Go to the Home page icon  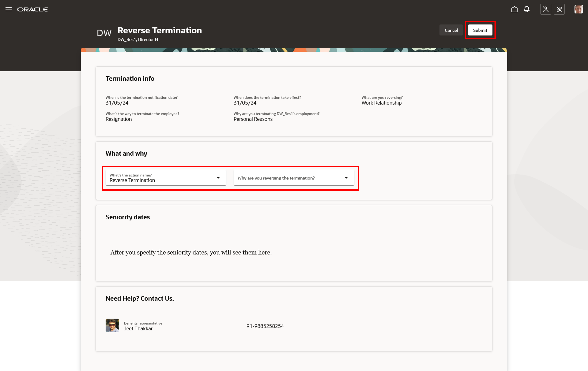coord(514,9)
